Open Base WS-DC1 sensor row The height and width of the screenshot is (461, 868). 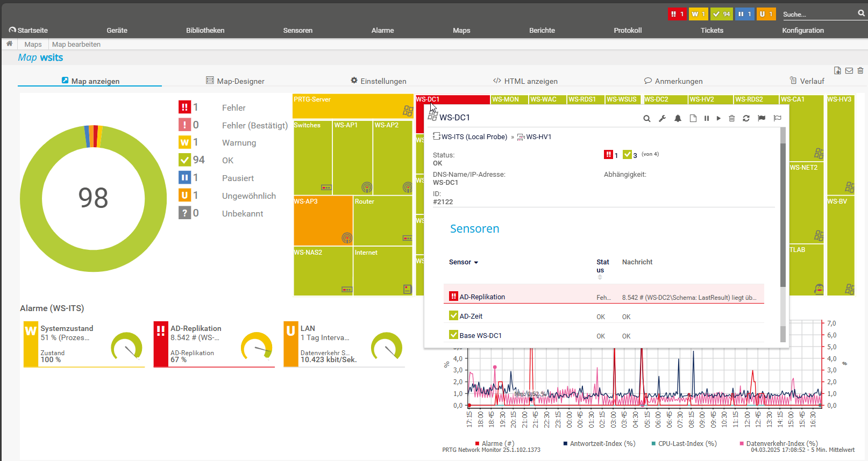click(x=604, y=335)
